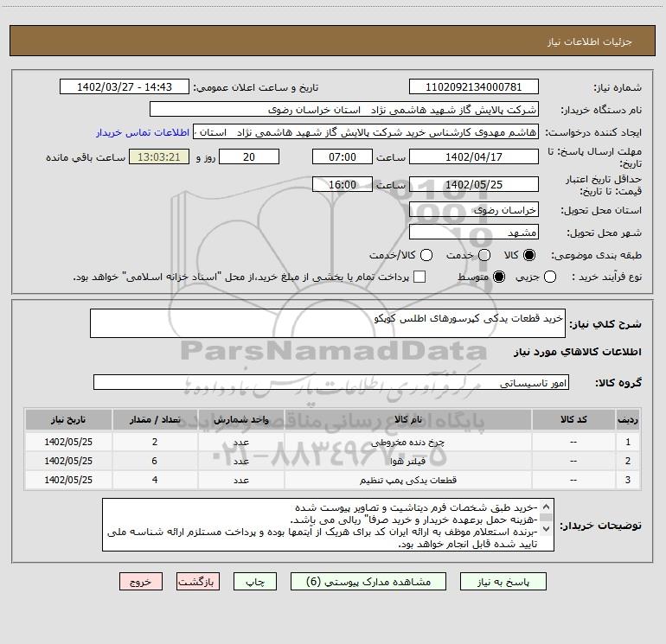Click the نام دستگاه خریدار field
The image size is (666, 644).
coord(344,109)
